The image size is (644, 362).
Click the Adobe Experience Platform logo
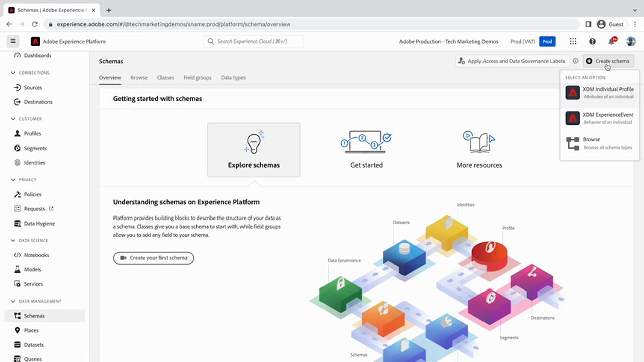click(35, 41)
